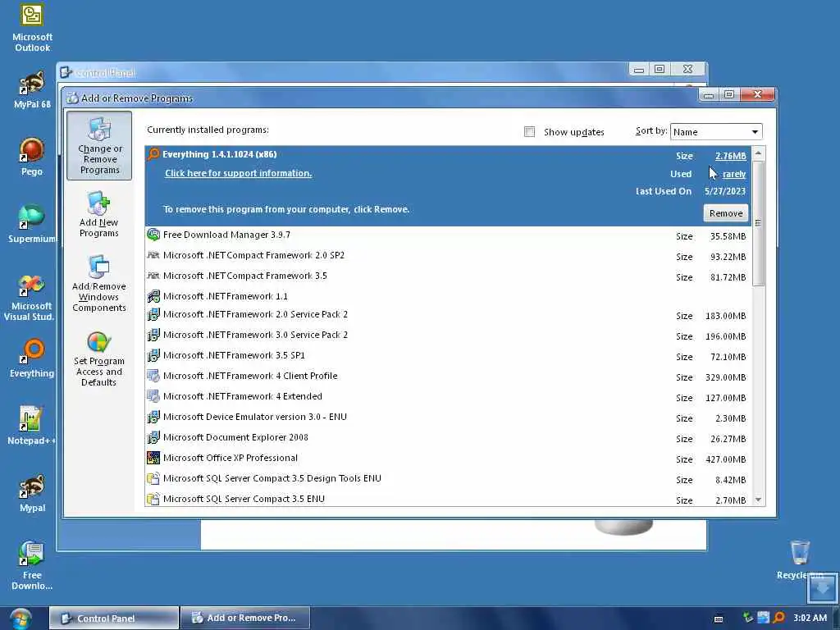Click the Everything magnifier tray icon
Screen dimensions: 840x630
click(779, 618)
